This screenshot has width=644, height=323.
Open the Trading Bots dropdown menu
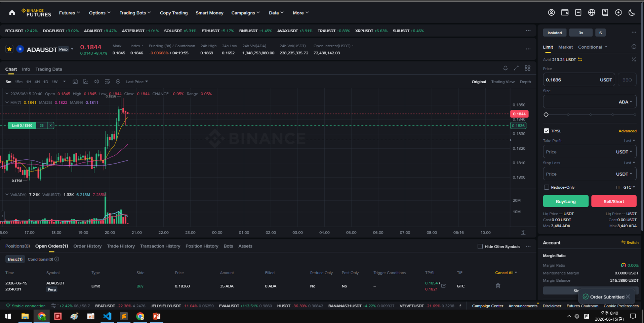[x=135, y=13]
